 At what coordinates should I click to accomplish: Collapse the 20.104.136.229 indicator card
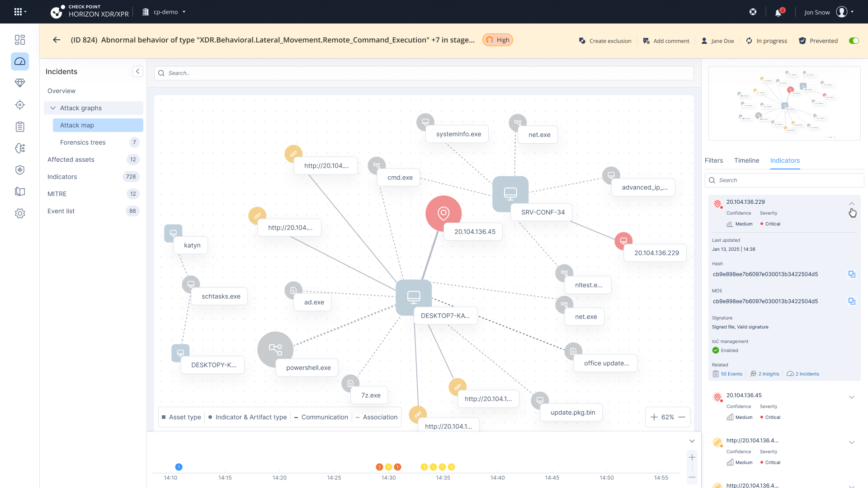852,204
